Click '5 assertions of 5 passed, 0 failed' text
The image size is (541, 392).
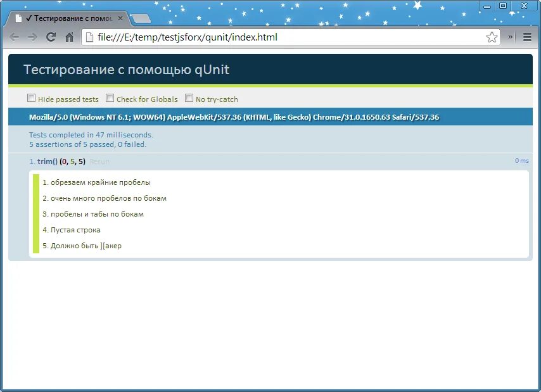pyautogui.click(x=87, y=144)
